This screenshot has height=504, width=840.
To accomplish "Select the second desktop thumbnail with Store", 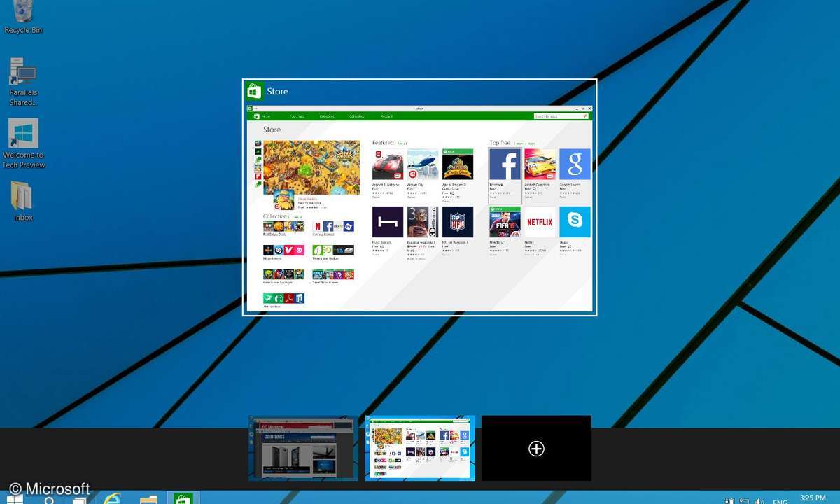I will [420, 448].
